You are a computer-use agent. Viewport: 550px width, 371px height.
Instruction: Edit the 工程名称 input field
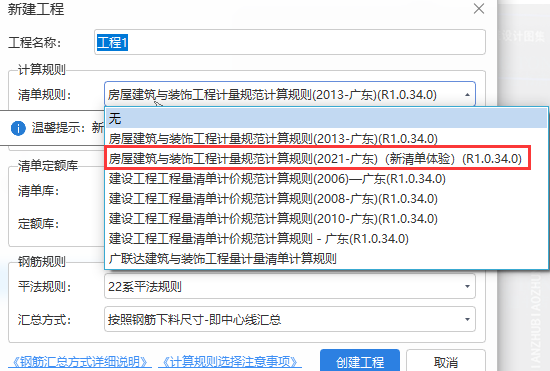(290, 42)
